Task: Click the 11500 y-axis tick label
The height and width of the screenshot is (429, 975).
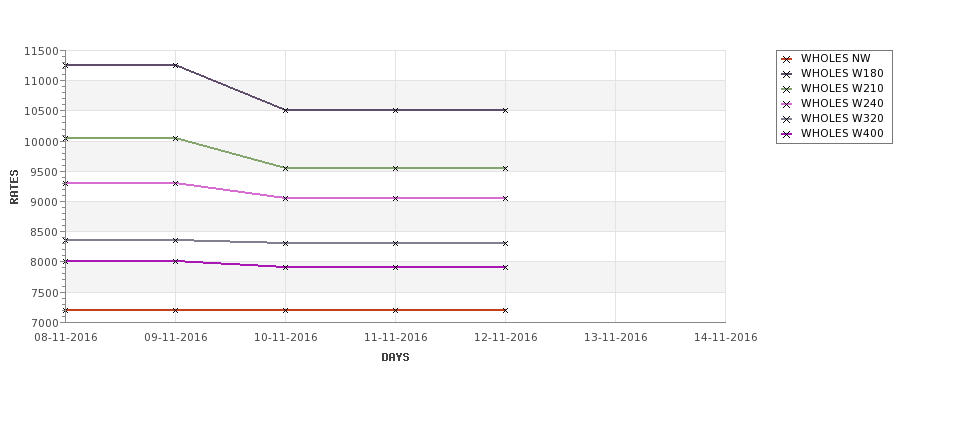Action: pos(41,51)
